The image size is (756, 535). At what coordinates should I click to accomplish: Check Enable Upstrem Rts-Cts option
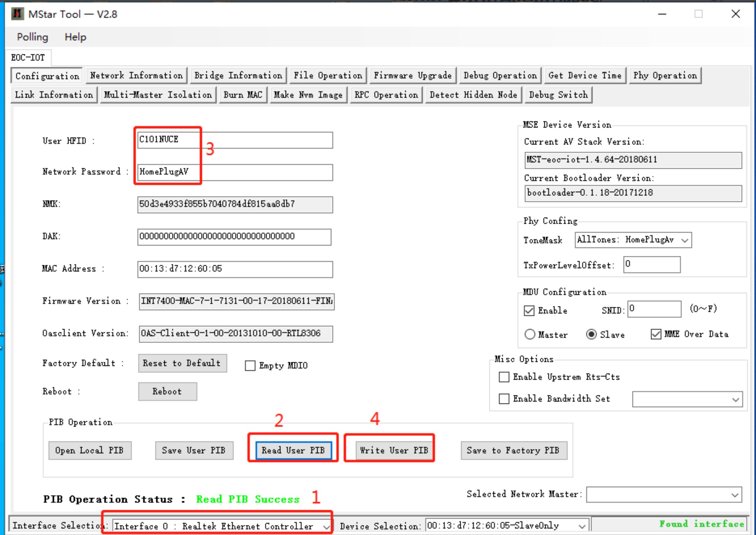[504, 377]
